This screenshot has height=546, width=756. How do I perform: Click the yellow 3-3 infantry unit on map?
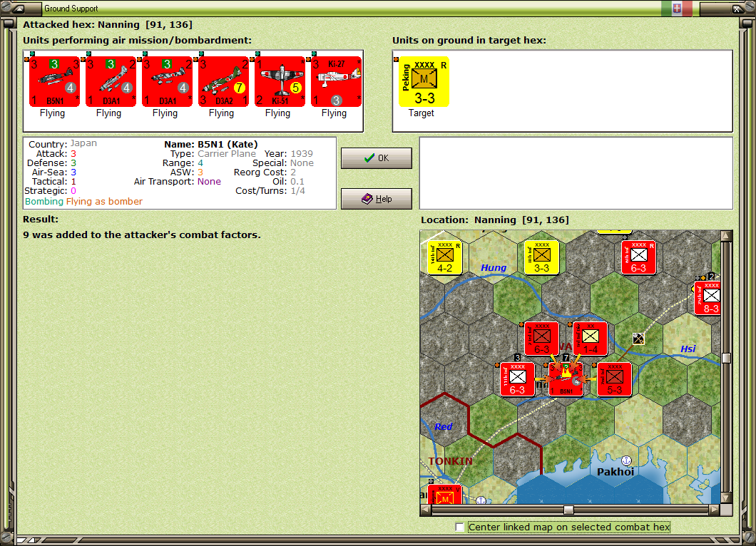(542, 257)
